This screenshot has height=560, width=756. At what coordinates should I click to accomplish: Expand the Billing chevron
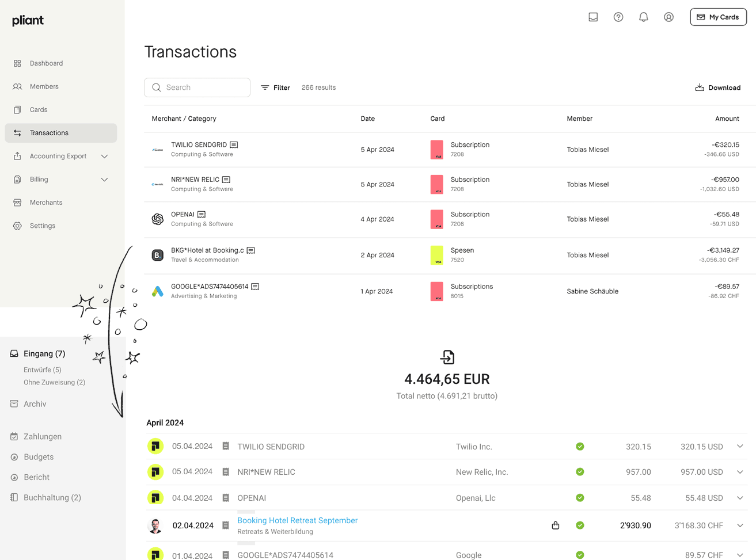point(104,180)
